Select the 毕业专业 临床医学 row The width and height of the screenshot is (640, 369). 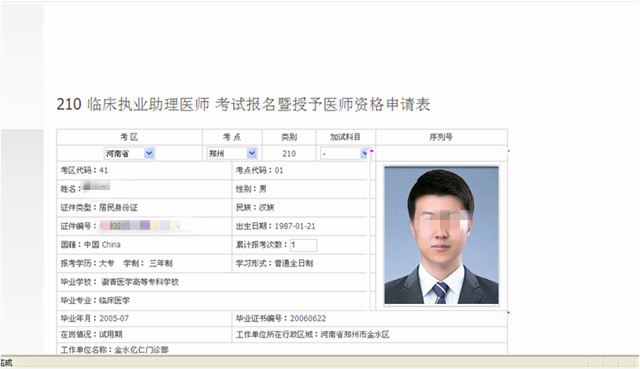(213, 300)
